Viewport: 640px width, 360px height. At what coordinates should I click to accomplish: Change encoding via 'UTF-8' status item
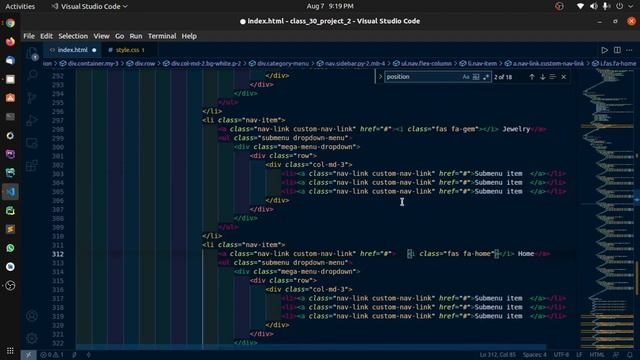coord(562,355)
